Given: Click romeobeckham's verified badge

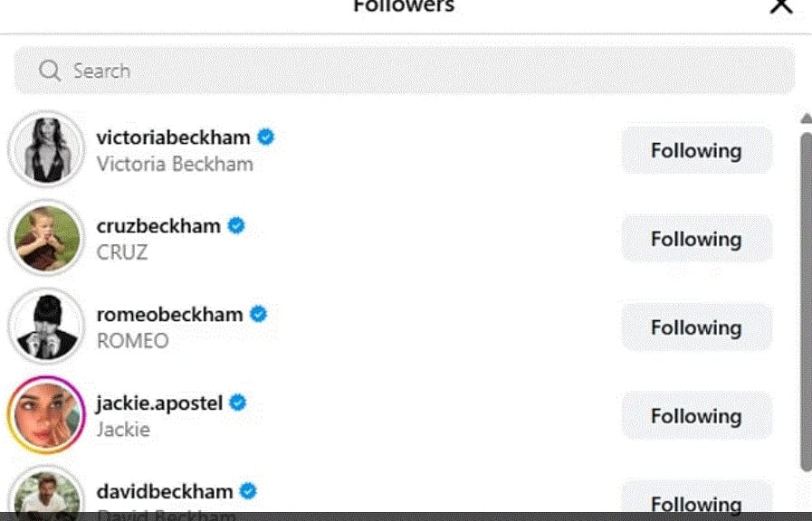Looking at the screenshot, I should [258, 315].
